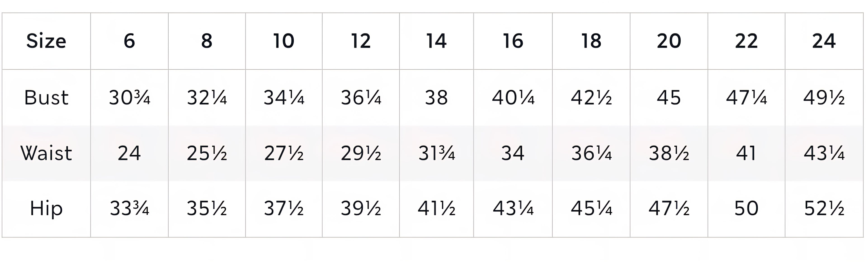Click the size 6 column header
This screenshot has height=262, width=868.
click(x=129, y=41)
